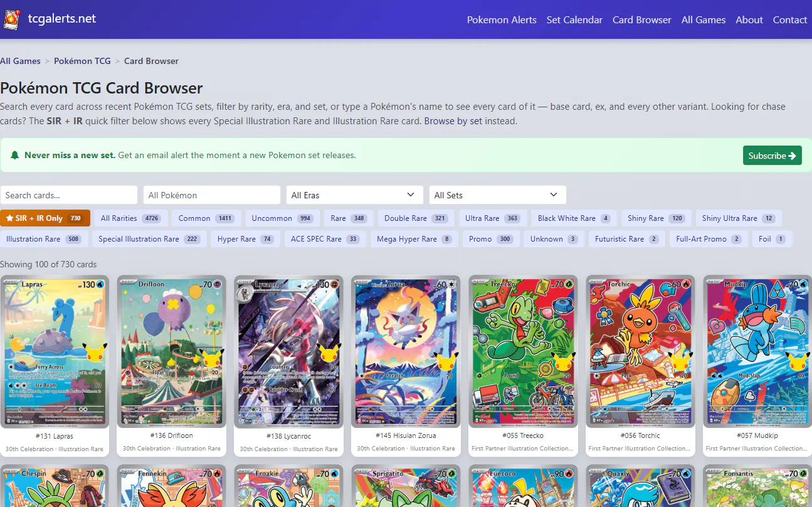The height and width of the screenshot is (507, 812).
Task: Open the Lycanroc card image
Action: pyautogui.click(x=288, y=351)
